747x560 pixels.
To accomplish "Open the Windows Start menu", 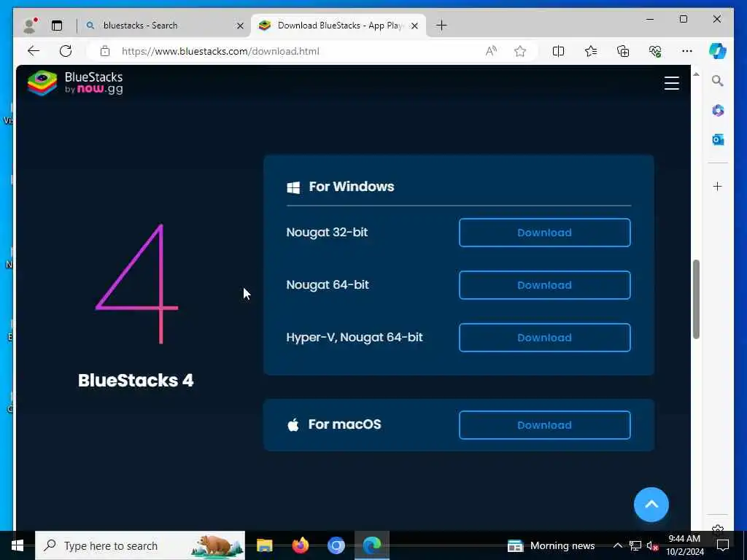I will [x=18, y=545].
